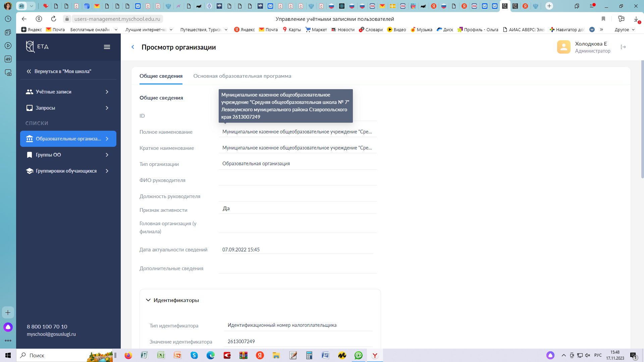644x362 pixels.
Task: Go back using the blue arrow beside Просмотр организации
Action: pos(133,47)
